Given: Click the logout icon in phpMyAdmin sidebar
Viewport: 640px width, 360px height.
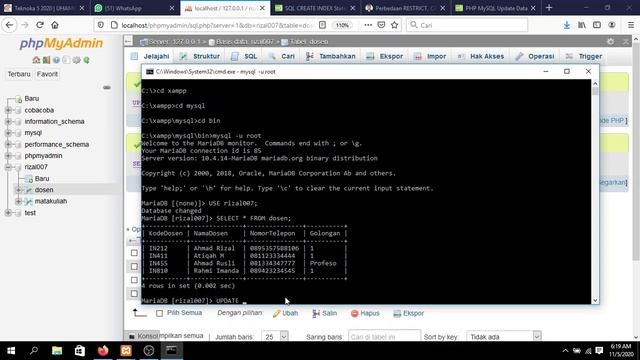Looking at the screenshot, I should coord(46,60).
